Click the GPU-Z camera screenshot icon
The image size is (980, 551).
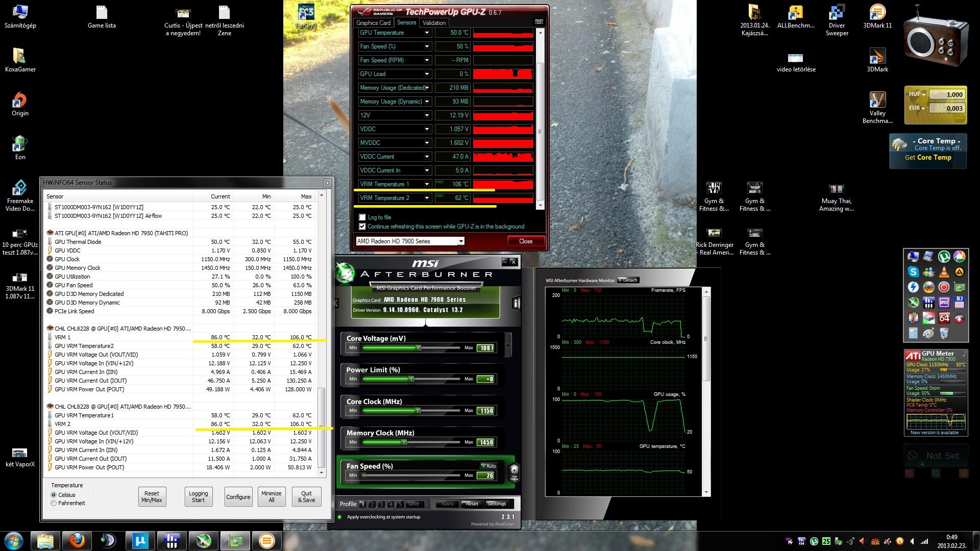(538, 22)
